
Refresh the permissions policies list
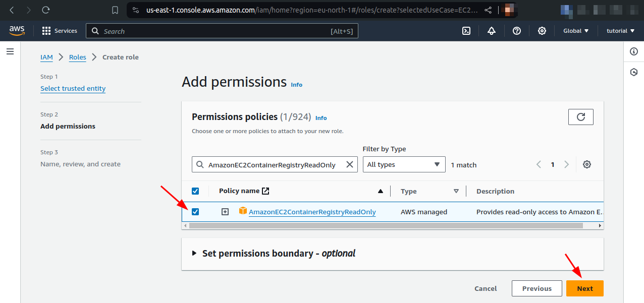[x=580, y=116]
